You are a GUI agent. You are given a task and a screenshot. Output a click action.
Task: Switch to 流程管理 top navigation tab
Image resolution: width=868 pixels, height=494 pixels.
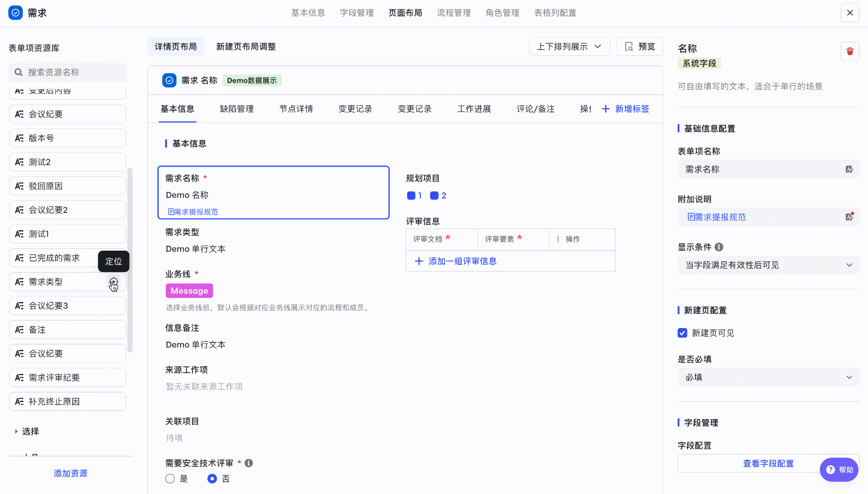(454, 13)
